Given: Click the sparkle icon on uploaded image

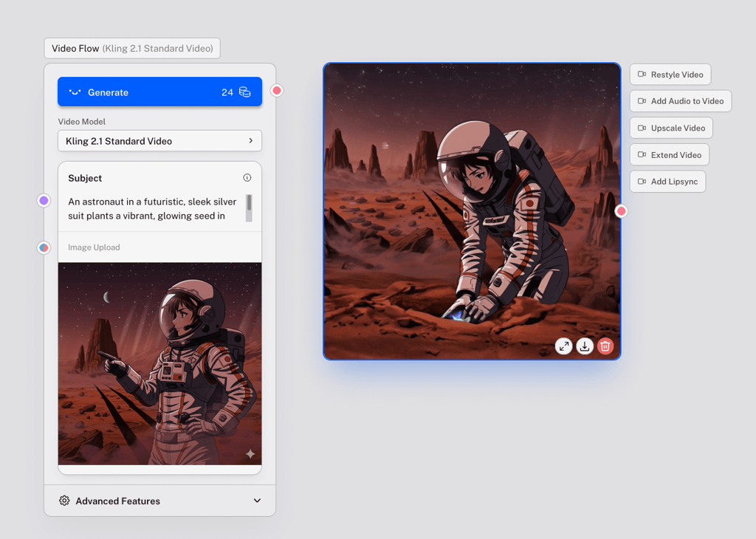Looking at the screenshot, I should pyautogui.click(x=250, y=454).
